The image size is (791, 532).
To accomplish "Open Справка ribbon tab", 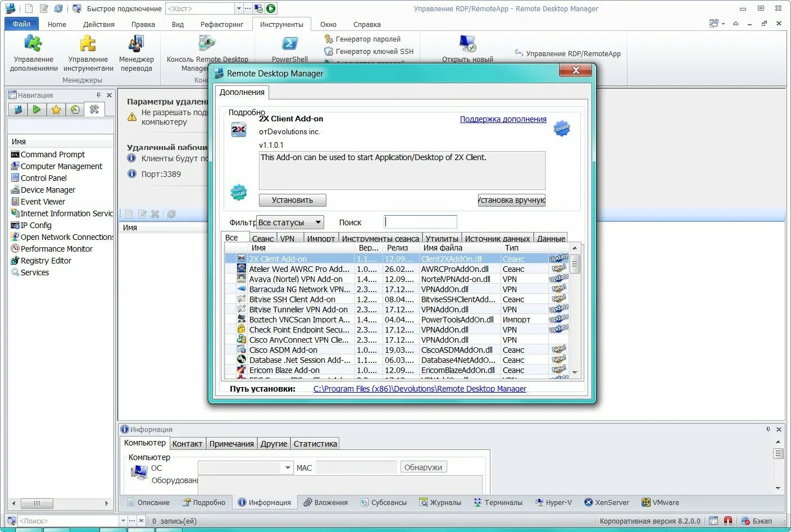I will pyautogui.click(x=367, y=24).
